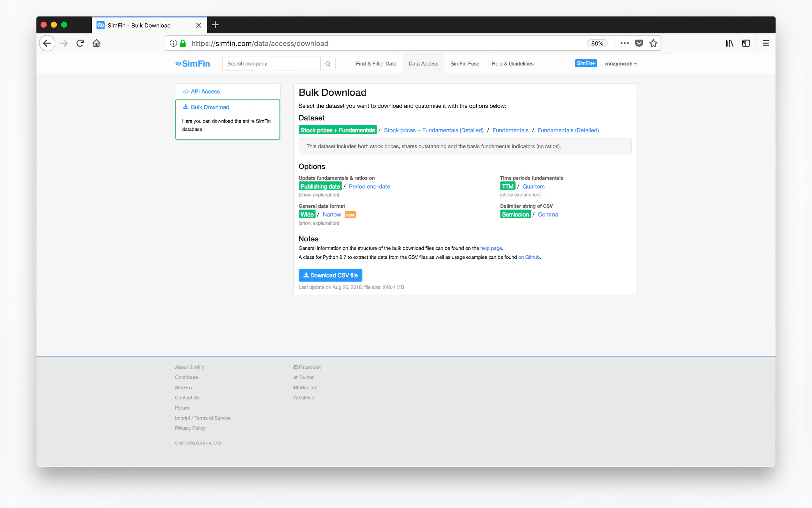Choose Comma as CSV delimiter
This screenshot has width=812, height=508.
click(548, 214)
